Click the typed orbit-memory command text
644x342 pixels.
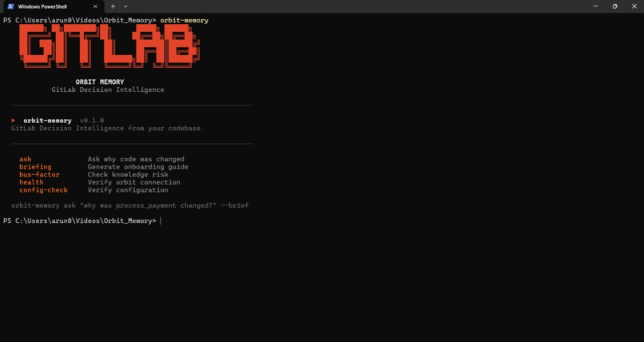tap(184, 20)
